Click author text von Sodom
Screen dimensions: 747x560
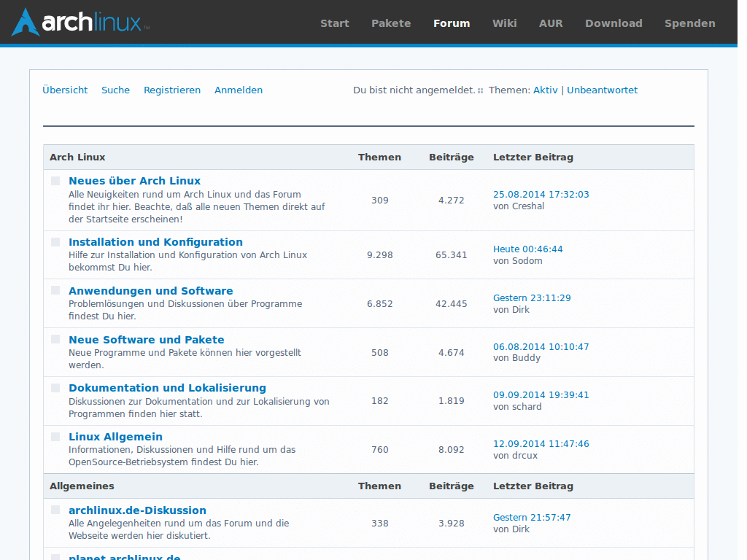pos(517,261)
